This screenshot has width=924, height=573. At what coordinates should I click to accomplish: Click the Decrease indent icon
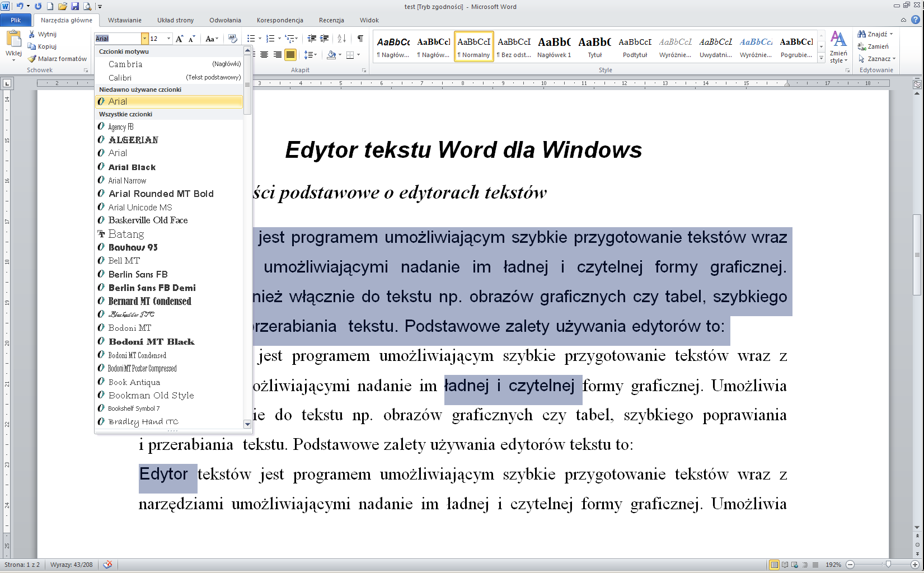[312, 39]
